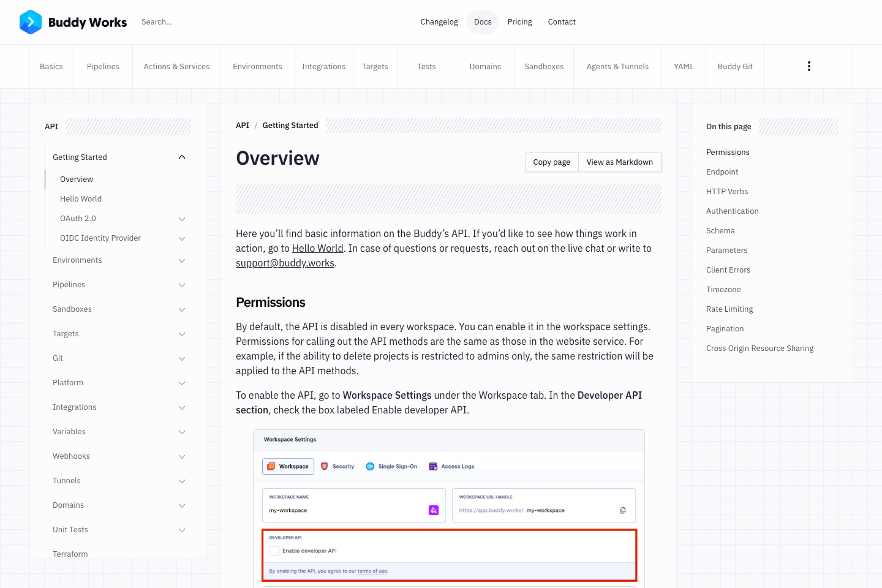Open the Hello World link in the intro paragraph
882x588 pixels.
tap(317, 248)
